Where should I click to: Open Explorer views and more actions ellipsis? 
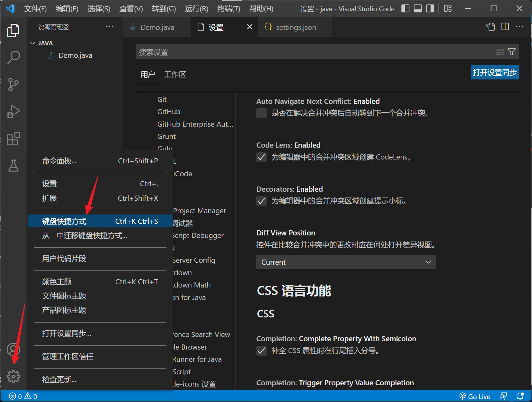[110, 27]
